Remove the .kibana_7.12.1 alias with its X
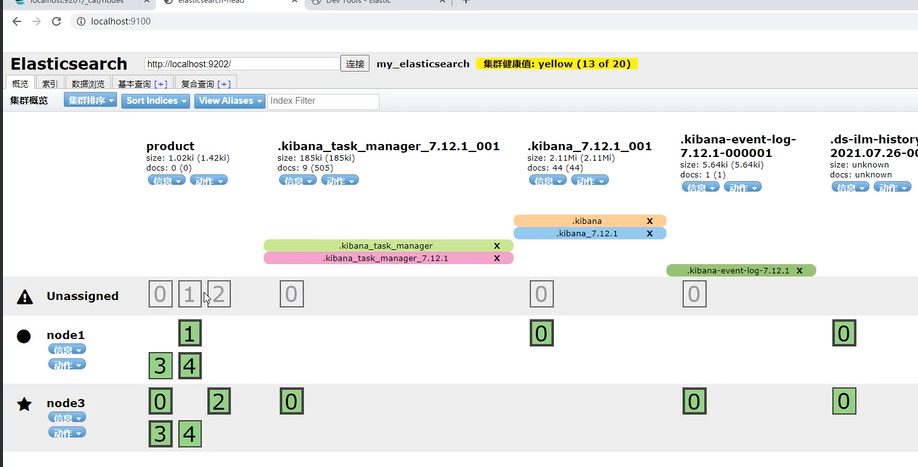Screen dimensions: 918x467 (x=649, y=234)
